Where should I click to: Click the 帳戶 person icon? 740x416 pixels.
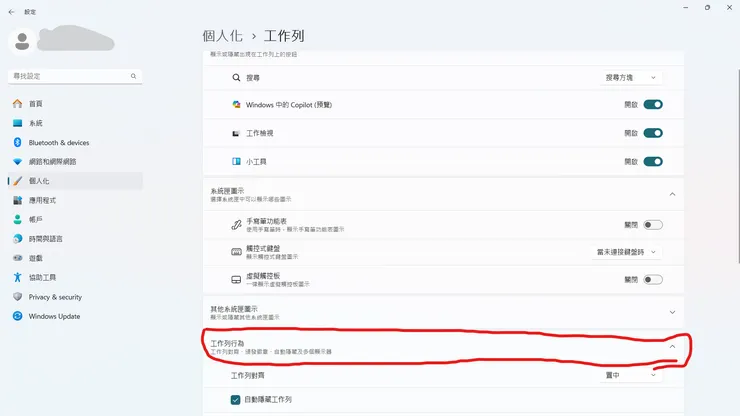click(17, 219)
